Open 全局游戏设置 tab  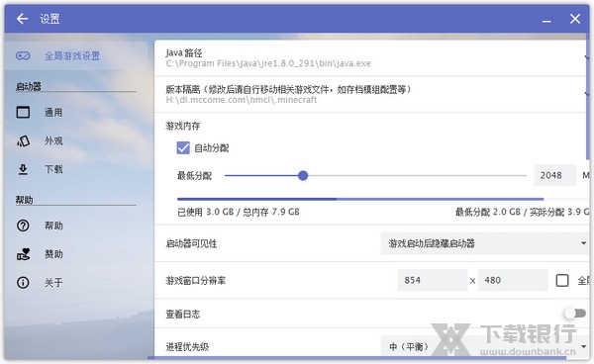tap(76, 56)
